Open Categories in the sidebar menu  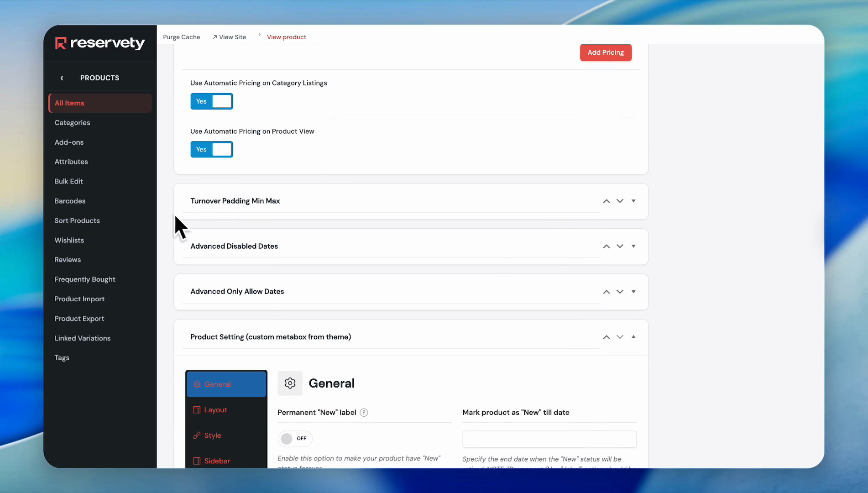pos(72,123)
